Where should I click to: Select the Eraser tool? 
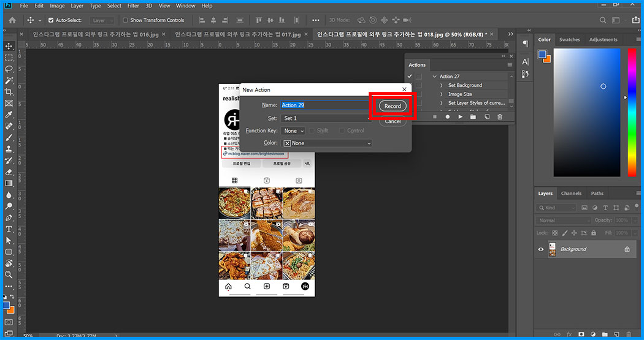[9, 172]
